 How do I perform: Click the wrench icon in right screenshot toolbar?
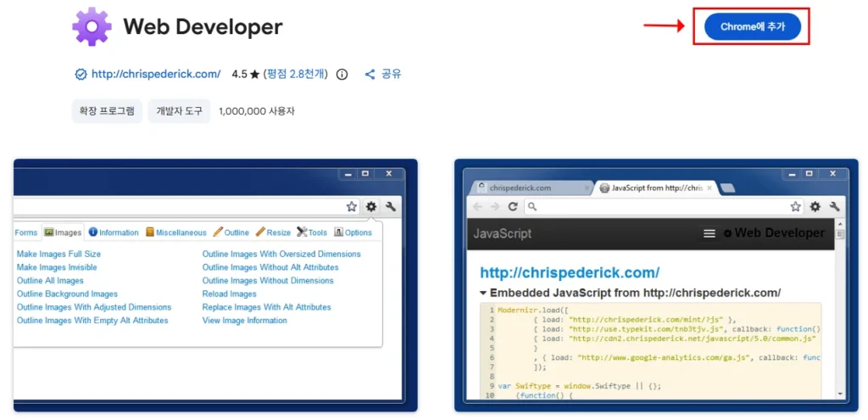(835, 207)
